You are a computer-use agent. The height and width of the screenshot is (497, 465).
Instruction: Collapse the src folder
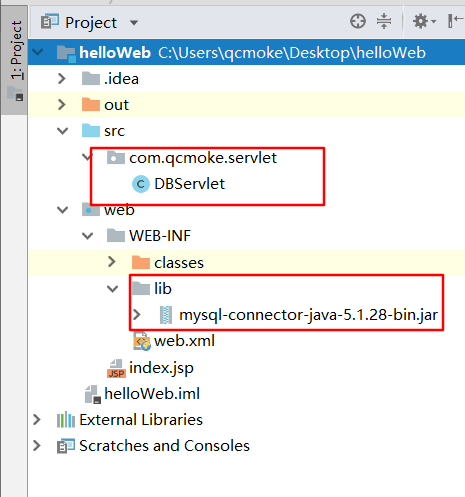coord(62,131)
